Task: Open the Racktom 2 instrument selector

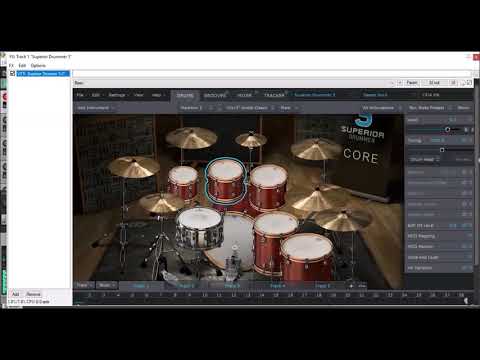Action: tap(192, 108)
